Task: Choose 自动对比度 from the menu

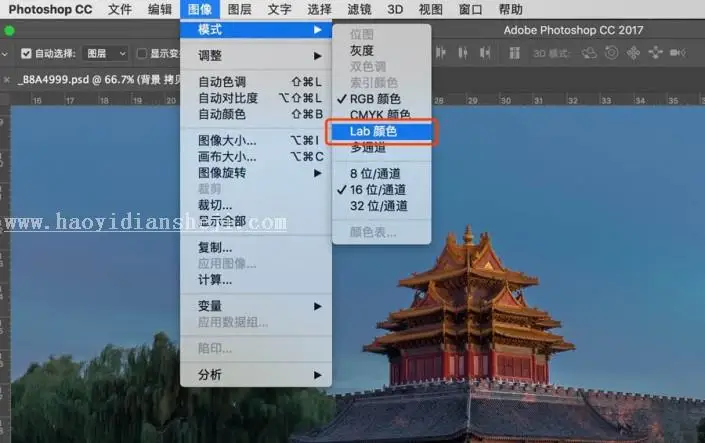Action: coord(256,98)
